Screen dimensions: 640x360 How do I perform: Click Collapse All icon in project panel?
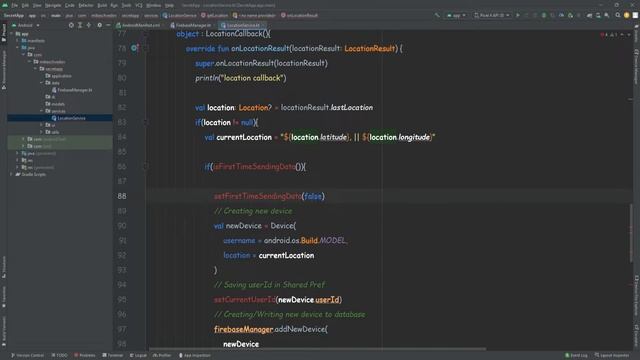pos(89,25)
